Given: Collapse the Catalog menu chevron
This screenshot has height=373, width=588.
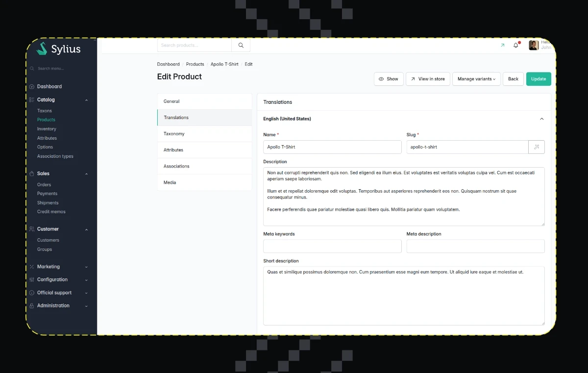Looking at the screenshot, I should tap(87, 100).
